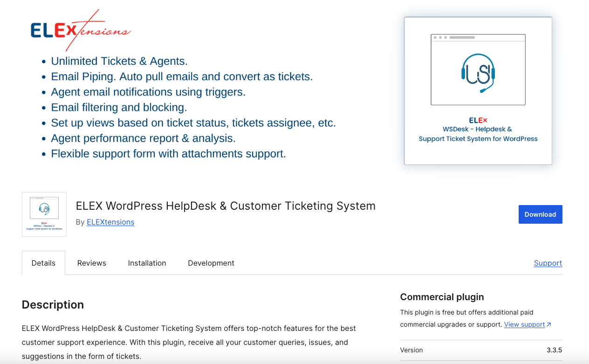
Task: Click the WSDesk - Helpdesk caption in the card
Action: click(478, 129)
